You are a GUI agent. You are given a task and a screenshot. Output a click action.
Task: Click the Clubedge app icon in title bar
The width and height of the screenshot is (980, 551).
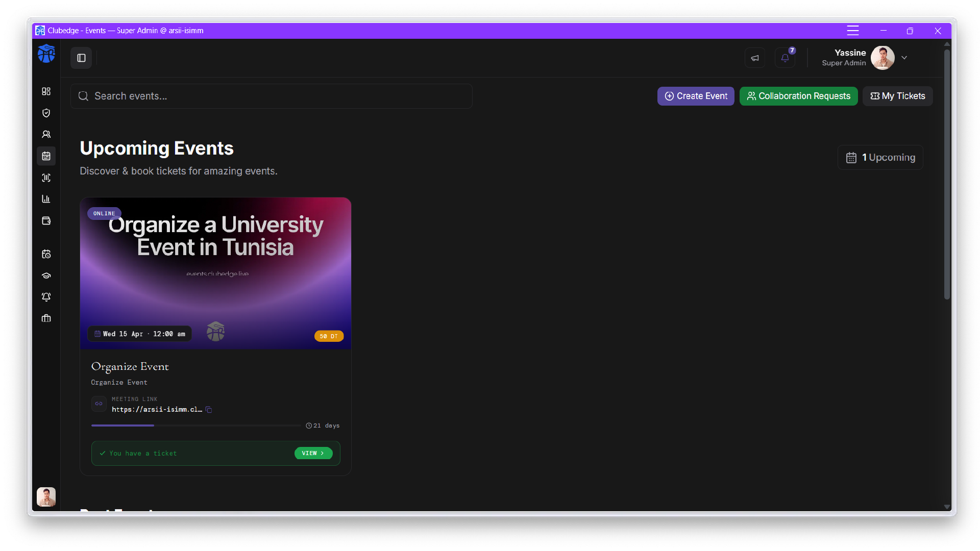click(40, 31)
